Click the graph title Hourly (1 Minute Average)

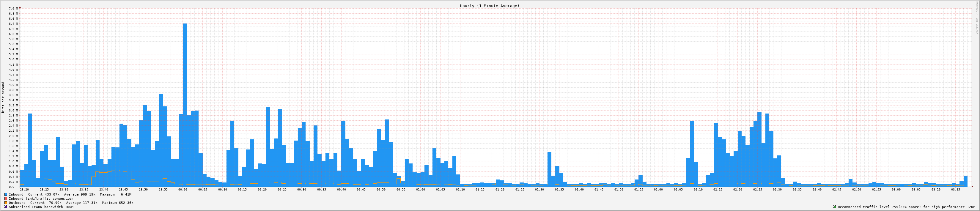pos(489,6)
